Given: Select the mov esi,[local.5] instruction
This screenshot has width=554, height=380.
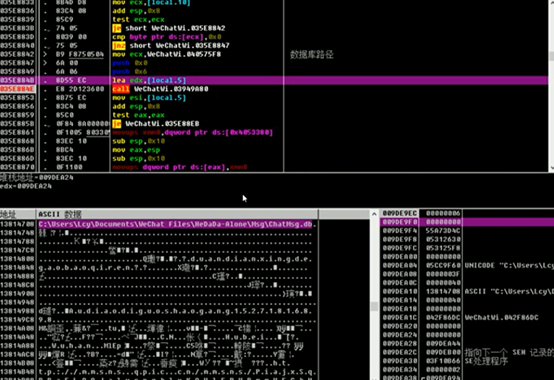Looking at the screenshot, I should pos(149,98).
